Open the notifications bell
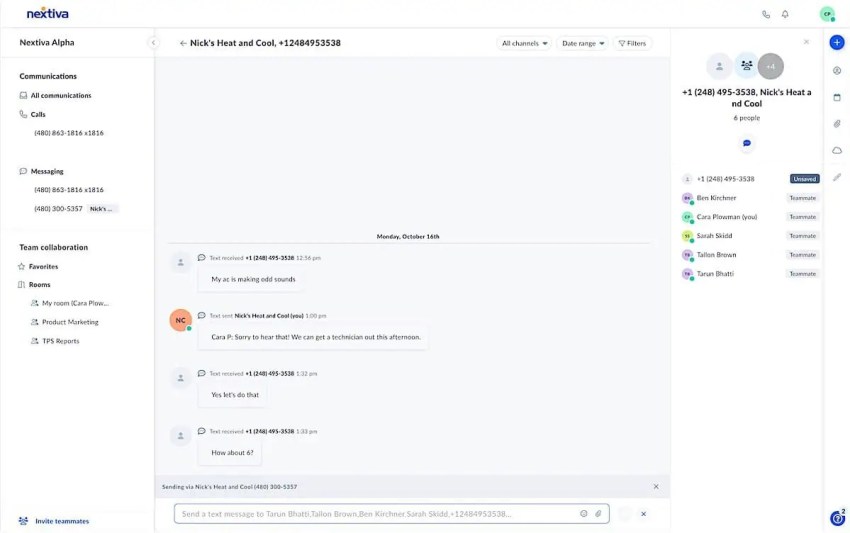The image size is (850, 533). click(x=785, y=14)
